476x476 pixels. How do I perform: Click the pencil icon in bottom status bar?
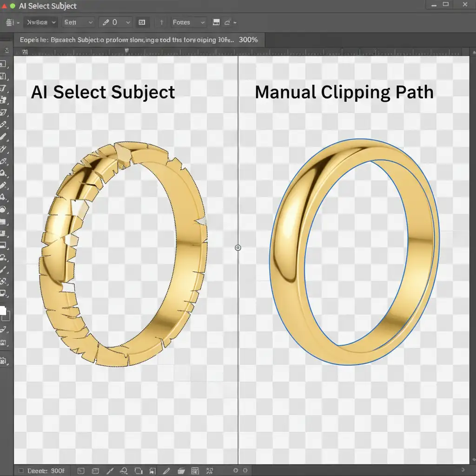click(x=167, y=471)
